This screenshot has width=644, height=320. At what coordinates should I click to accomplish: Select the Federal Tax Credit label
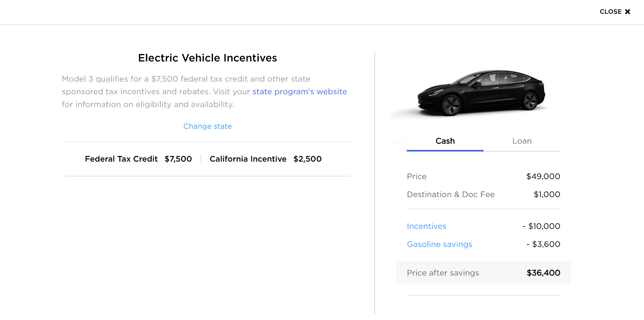(121, 159)
